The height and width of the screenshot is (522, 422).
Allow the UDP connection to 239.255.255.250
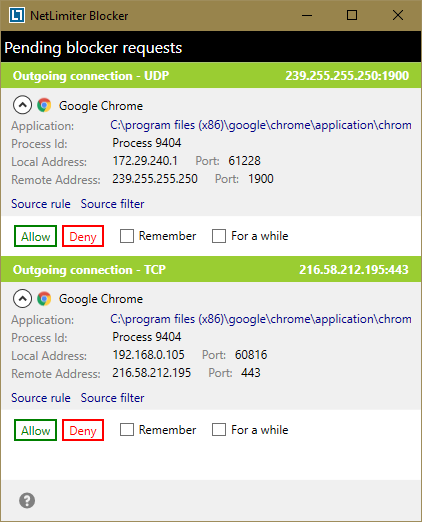[35, 236]
